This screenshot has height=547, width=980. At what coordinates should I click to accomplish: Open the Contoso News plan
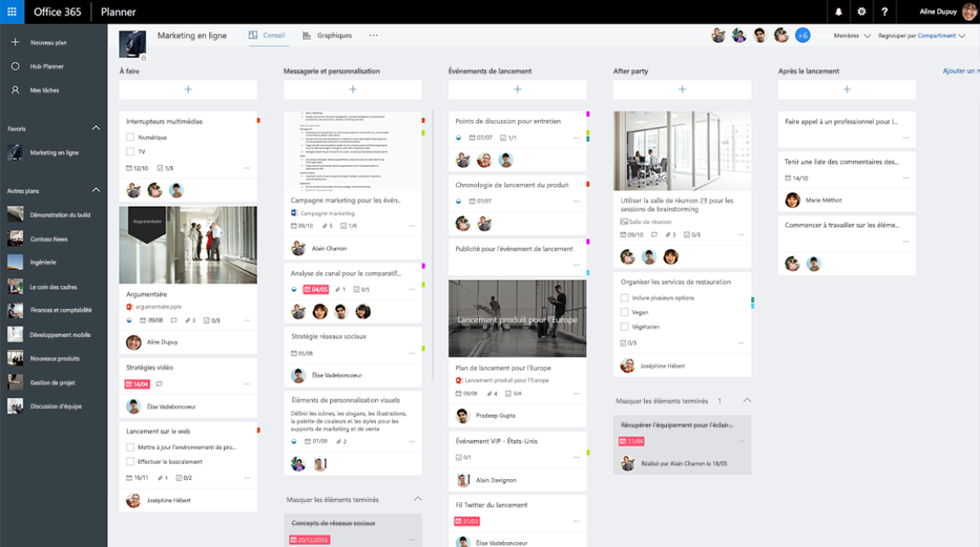(x=49, y=239)
